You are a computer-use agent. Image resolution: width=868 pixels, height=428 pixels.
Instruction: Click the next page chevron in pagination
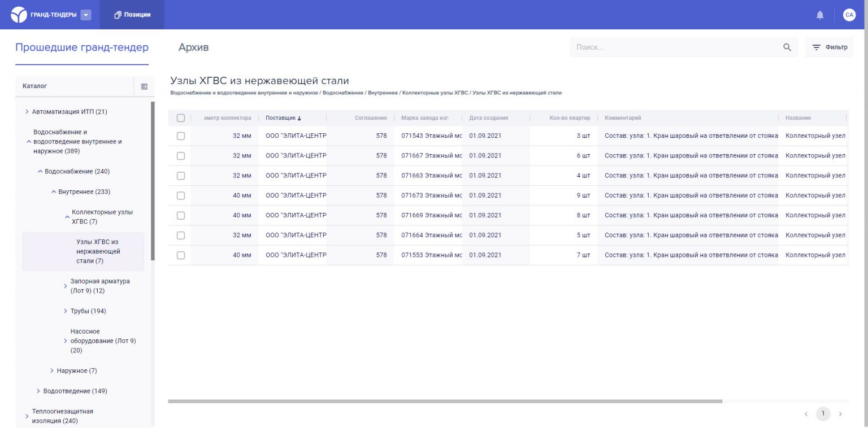tap(840, 413)
